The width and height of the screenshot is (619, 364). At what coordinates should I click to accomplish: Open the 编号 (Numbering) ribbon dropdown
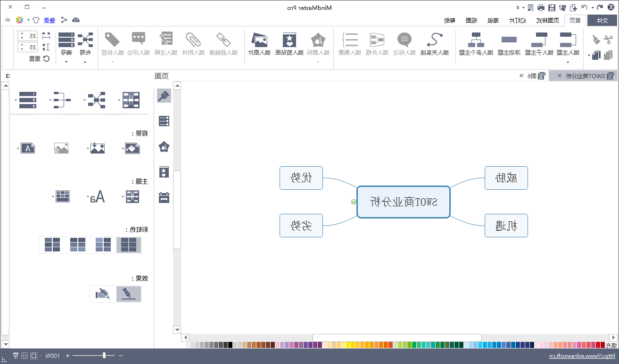[x=66, y=62]
